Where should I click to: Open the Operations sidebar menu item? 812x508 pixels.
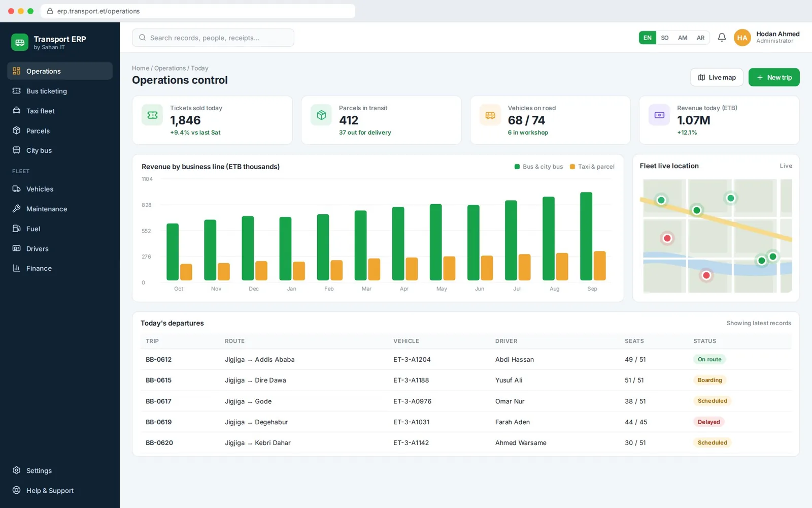[x=60, y=71]
